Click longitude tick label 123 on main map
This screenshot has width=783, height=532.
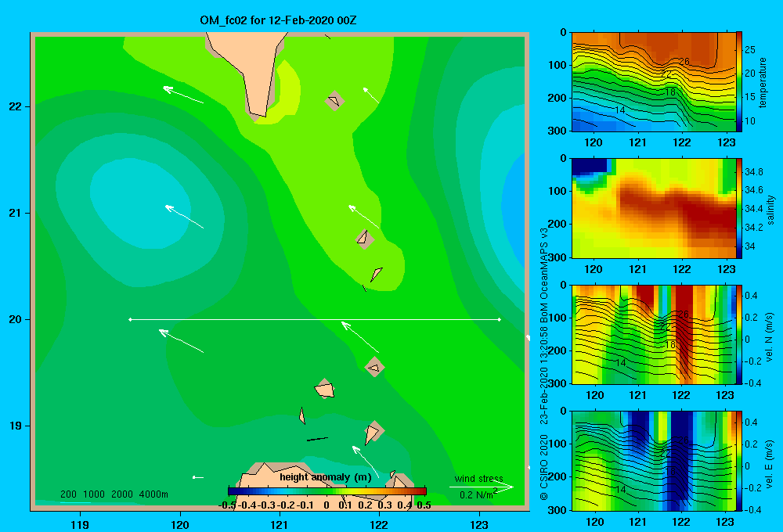coord(479,524)
